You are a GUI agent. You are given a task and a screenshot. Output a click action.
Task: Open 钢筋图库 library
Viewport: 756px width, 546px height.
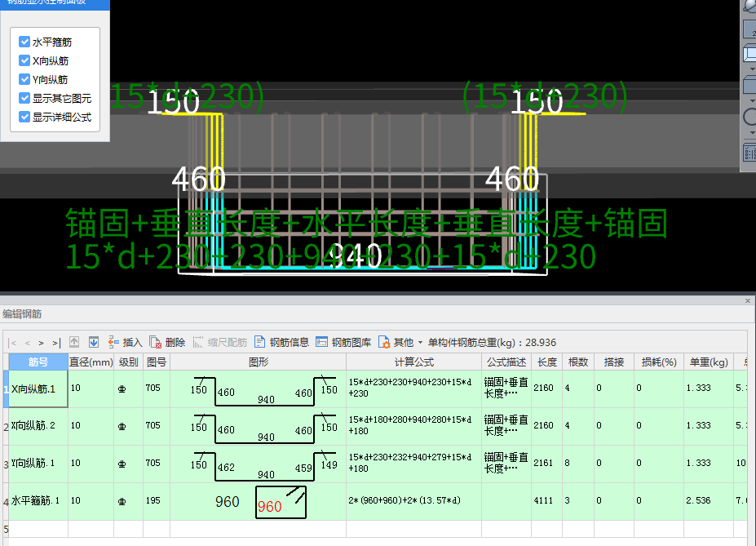343,343
